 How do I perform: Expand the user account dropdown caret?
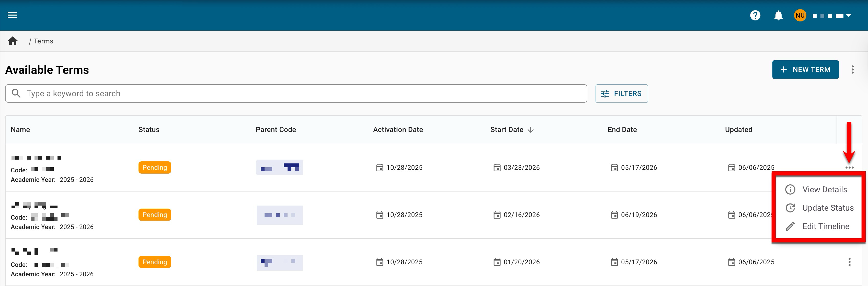tap(849, 16)
